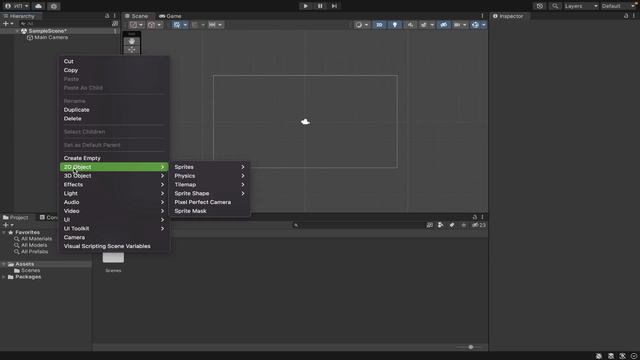Screen dimensions: 640x360
Task: Toggle hidden packages count icon
Action: coord(479,225)
